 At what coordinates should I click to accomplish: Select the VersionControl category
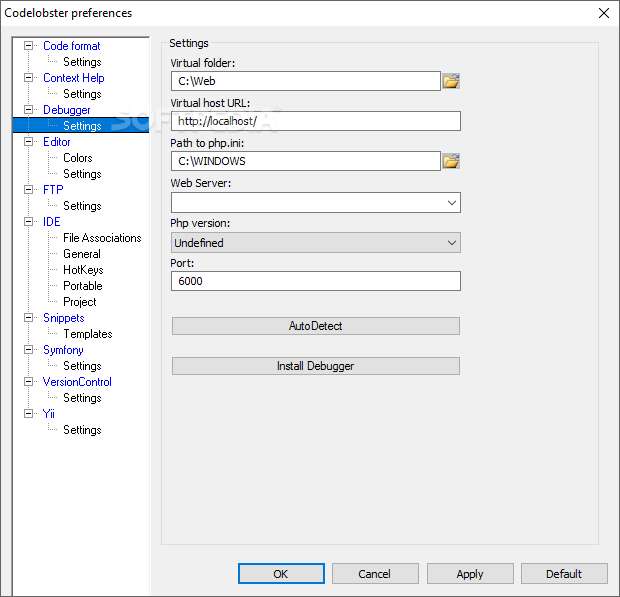click(77, 382)
